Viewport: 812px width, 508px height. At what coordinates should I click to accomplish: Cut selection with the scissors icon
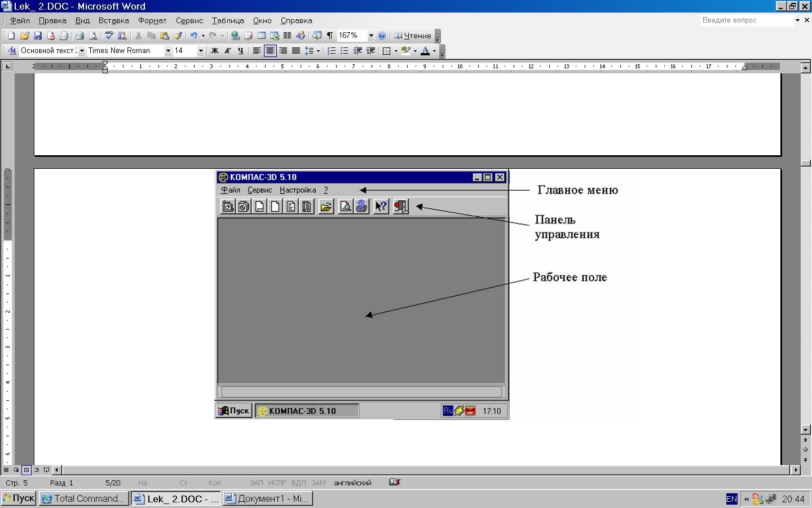[138, 36]
